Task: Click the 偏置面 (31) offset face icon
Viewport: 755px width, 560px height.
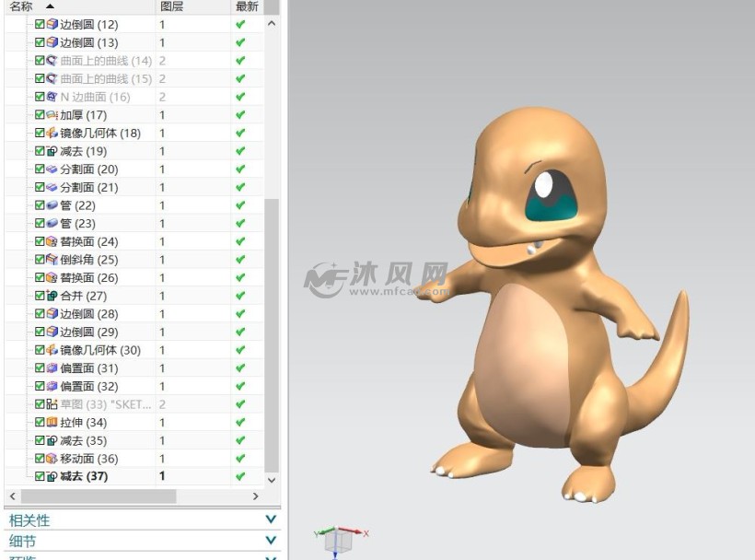Action: pos(52,368)
